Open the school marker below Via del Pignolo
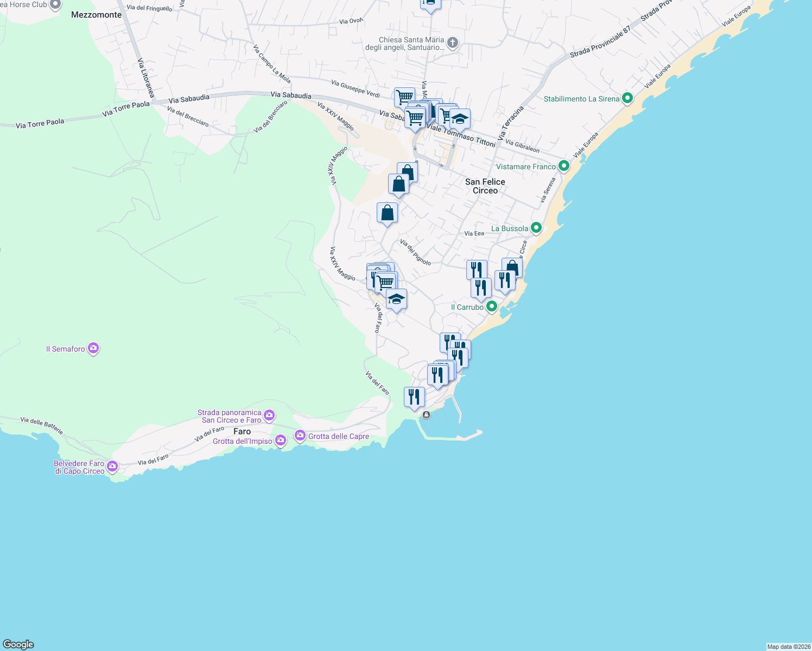 [396, 298]
